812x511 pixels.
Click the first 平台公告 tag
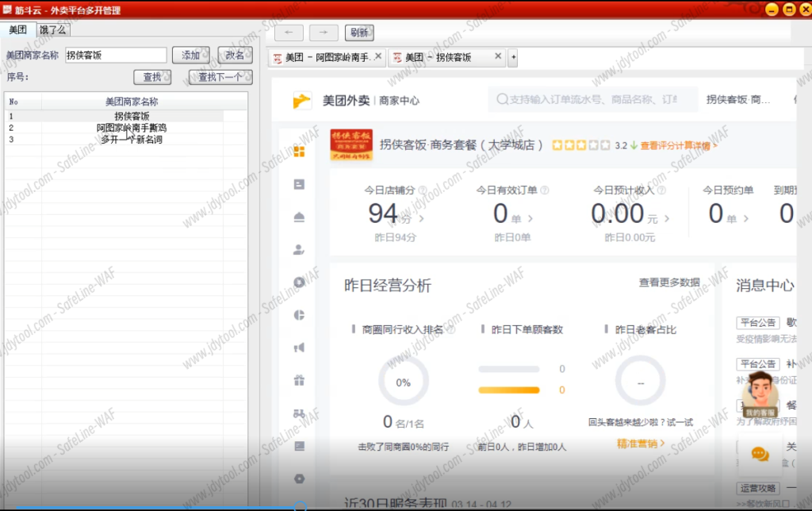[x=758, y=322]
